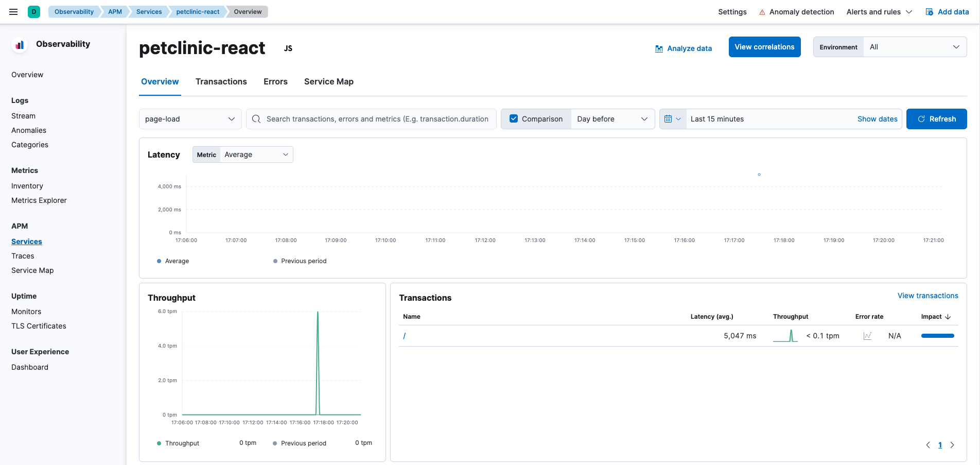Click the green D space avatar

click(34, 12)
